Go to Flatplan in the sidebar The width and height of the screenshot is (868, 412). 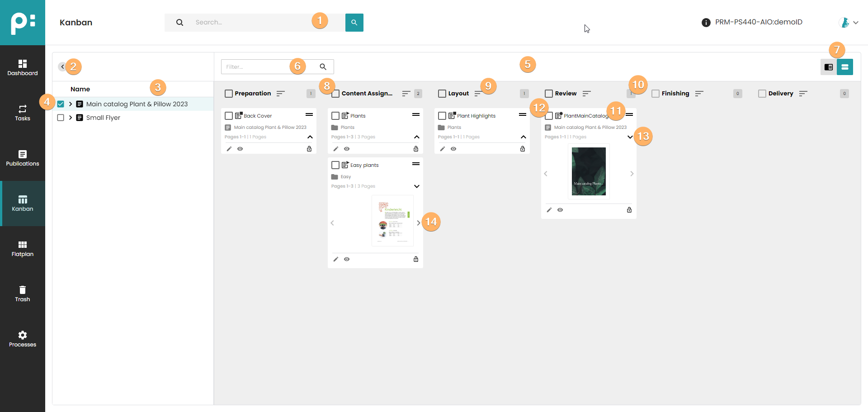pyautogui.click(x=23, y=249)
